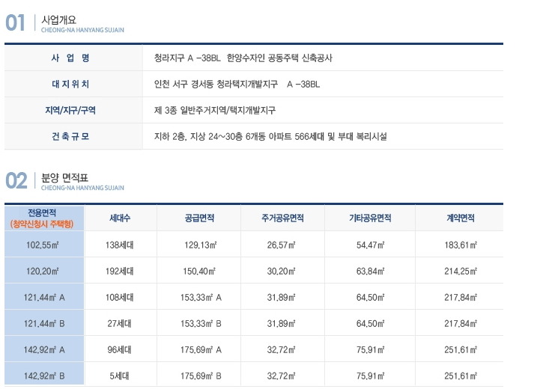The height and width of the screenshot is (392, 552).
Task: Click the 계약면적 column header
Action: 461,218
